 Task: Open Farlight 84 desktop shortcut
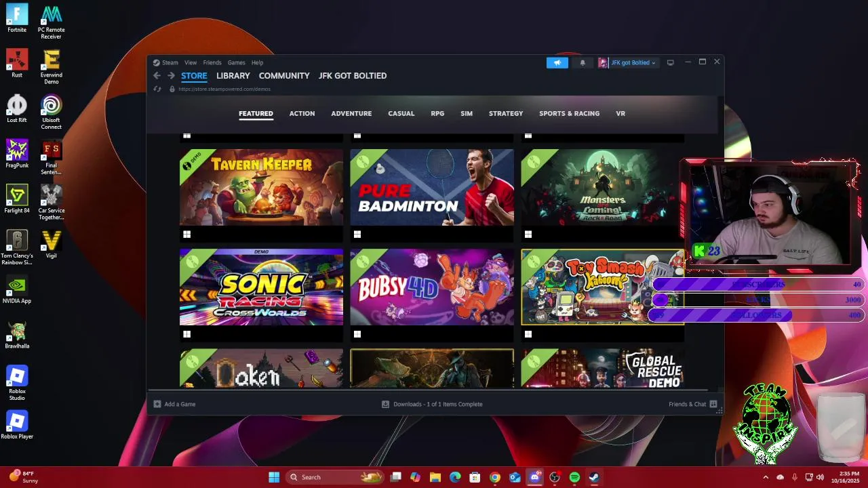coord(17,199)
